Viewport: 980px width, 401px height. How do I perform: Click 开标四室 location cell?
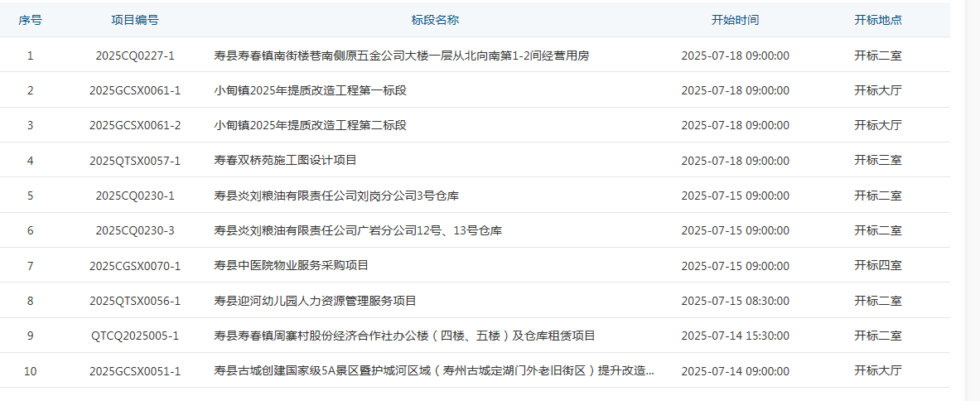877,265
